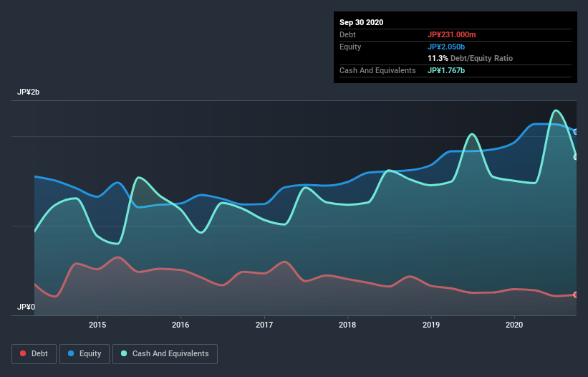588x377 pixels.
Task: Click the 2020 x-axis label
Action: click(514, 325)
